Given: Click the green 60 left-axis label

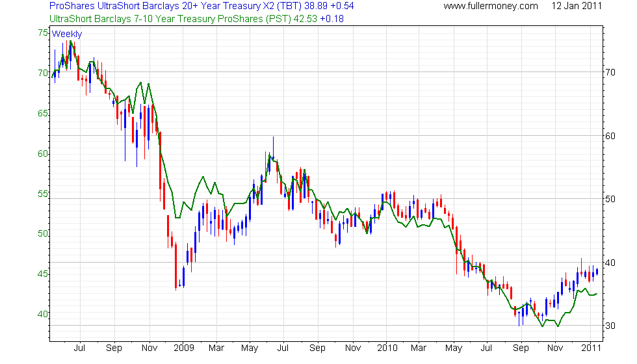Looking at the screenshot, I should click(x=43, y=153).
